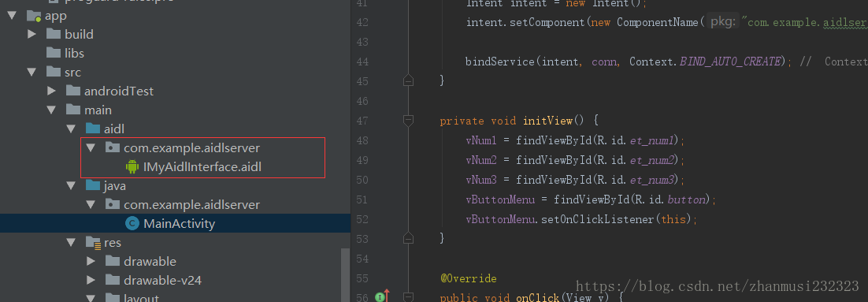Select the java source folder icon
Image resolution: width=868 pixels, height=302 pixels.
tap(93, 185)
